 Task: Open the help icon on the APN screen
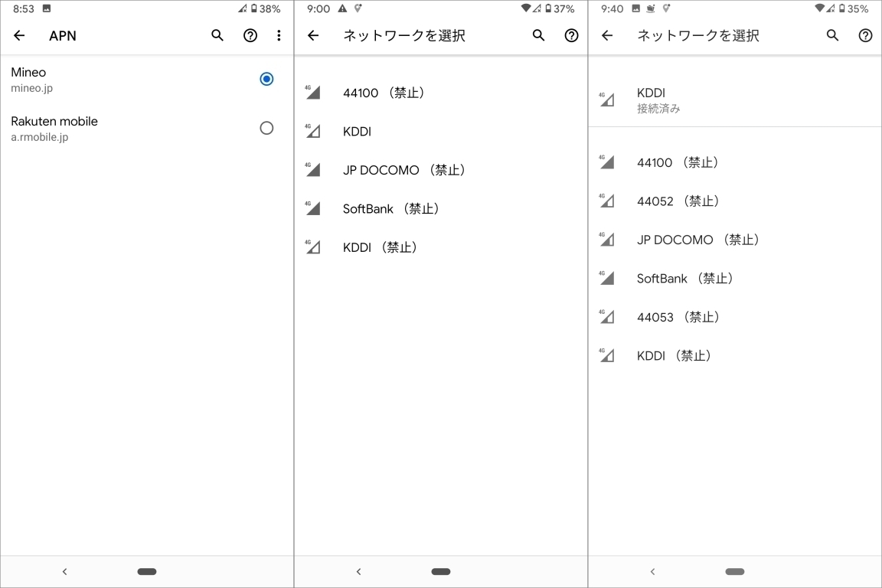pos(250,35)
